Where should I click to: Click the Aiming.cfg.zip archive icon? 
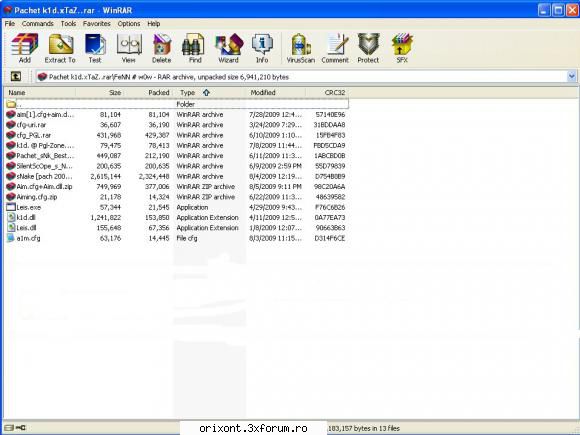[x=11, y=197]
